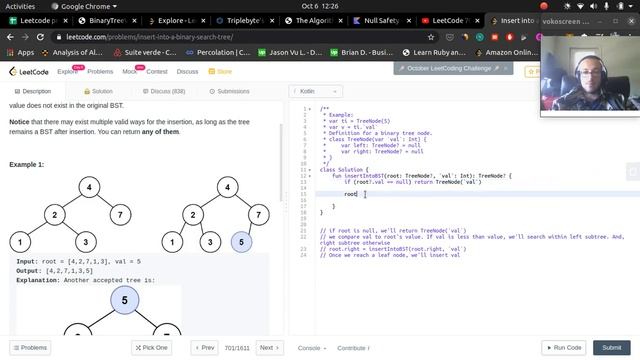640x360 pixels.
Task: Click the recording indicator in top bar
Action: (x=544, y=6)
